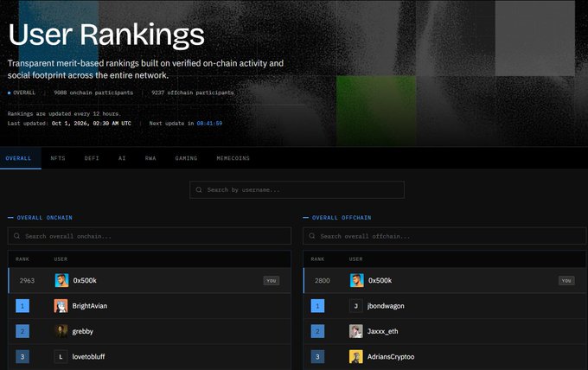The width and height of the screenshot is (588, 370).
Task: Open AdriansCryptoo's avatar image
Action: 356,357
